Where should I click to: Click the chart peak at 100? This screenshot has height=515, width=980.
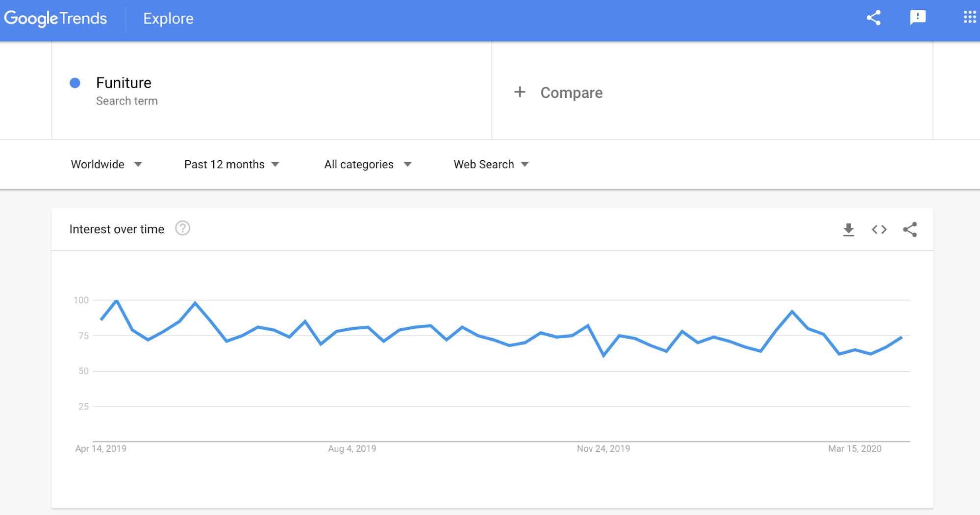pyautogui.click(x=117, y=300)
